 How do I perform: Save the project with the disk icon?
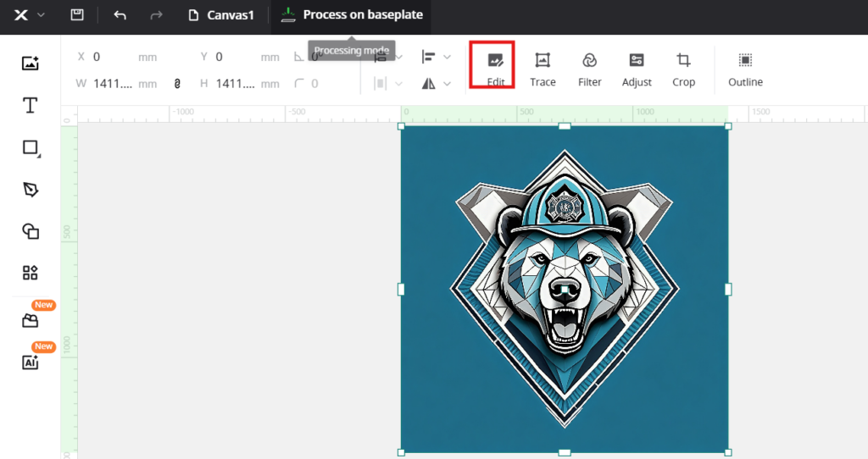(77, 14)
